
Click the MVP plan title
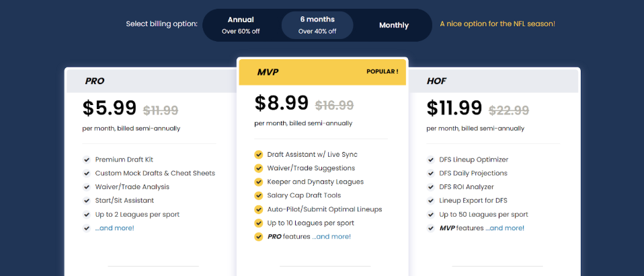268,73
